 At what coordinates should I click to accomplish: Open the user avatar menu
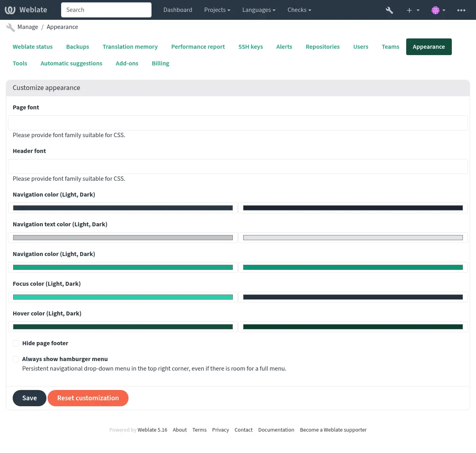click(436, 10)
